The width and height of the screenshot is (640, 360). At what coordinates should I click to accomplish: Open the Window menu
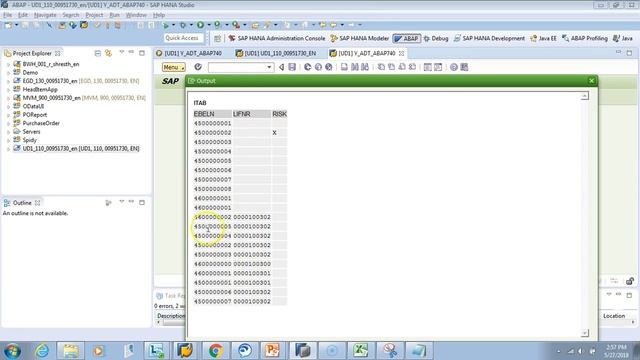pyautogui.click(x=136, y=15)
